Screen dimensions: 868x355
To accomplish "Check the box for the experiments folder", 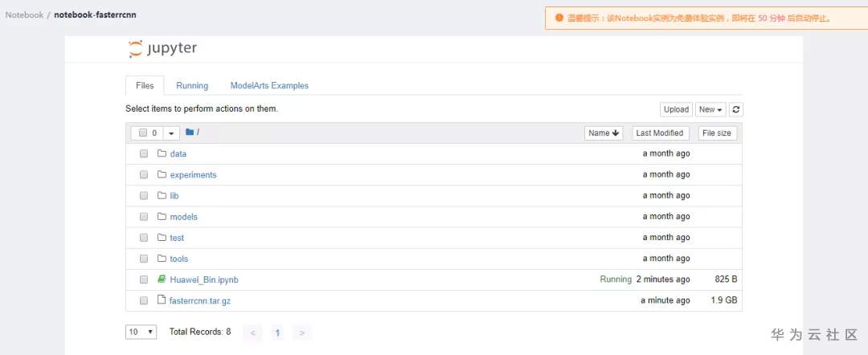I will 144,175.
